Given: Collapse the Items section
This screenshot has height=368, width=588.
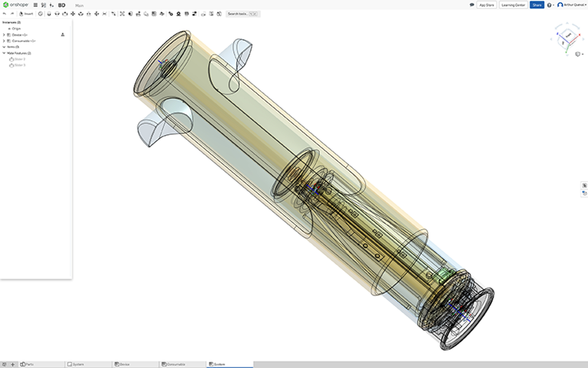Looking at the screenshot, I should 4,47.
